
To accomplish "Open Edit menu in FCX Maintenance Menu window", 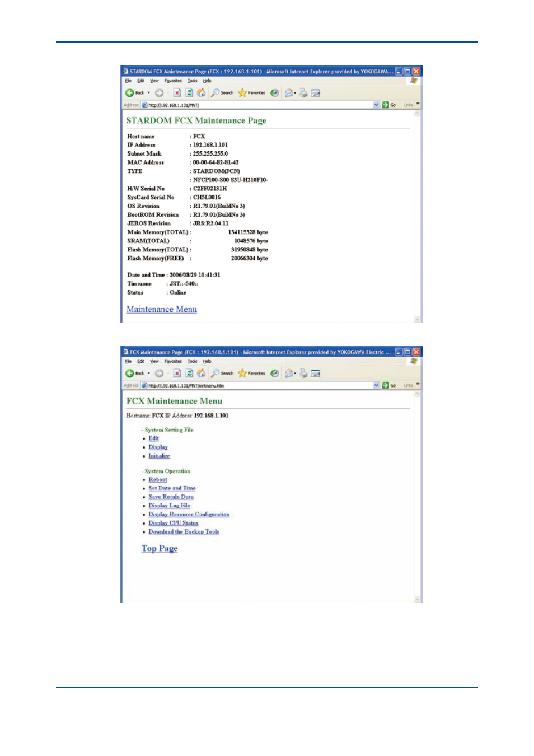I will tap(141, 361).
